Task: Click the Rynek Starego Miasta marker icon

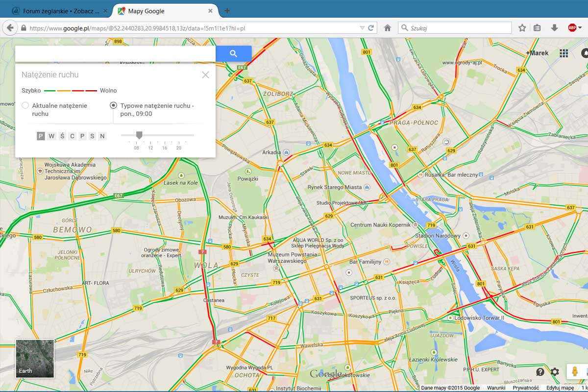Action: (367, 187)
